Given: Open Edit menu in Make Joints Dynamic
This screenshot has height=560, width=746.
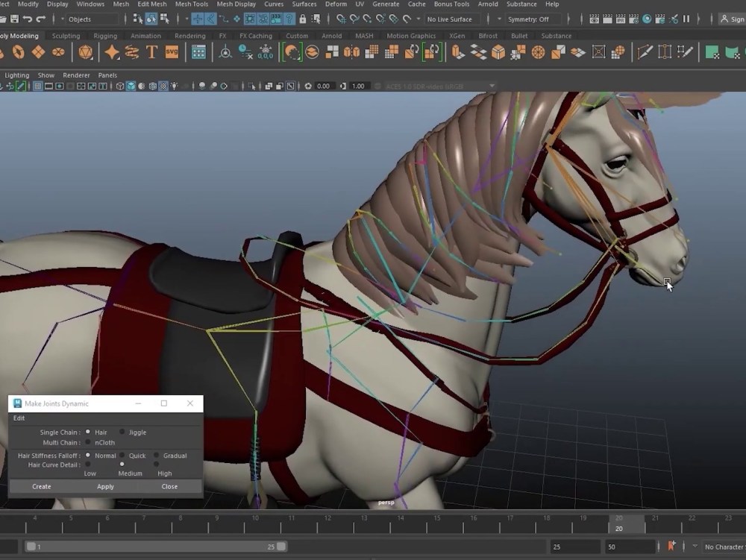Looking at the screenshot, I should click(x=19, y=418).
